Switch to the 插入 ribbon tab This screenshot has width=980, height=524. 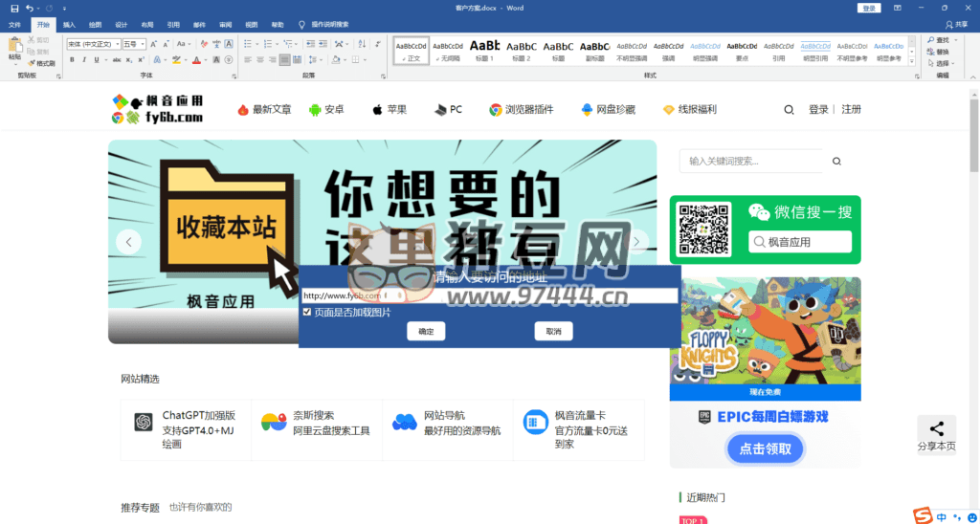point(69,24)
